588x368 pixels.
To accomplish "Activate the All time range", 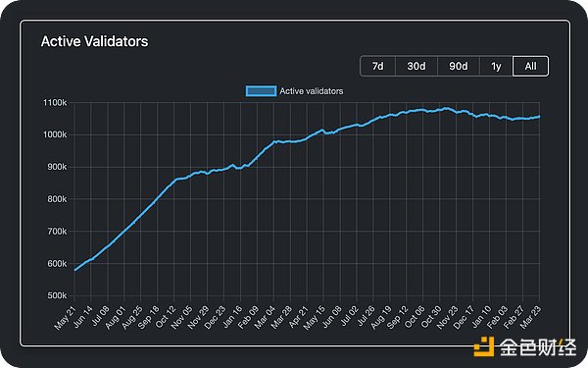I will [x=530, y=66].
